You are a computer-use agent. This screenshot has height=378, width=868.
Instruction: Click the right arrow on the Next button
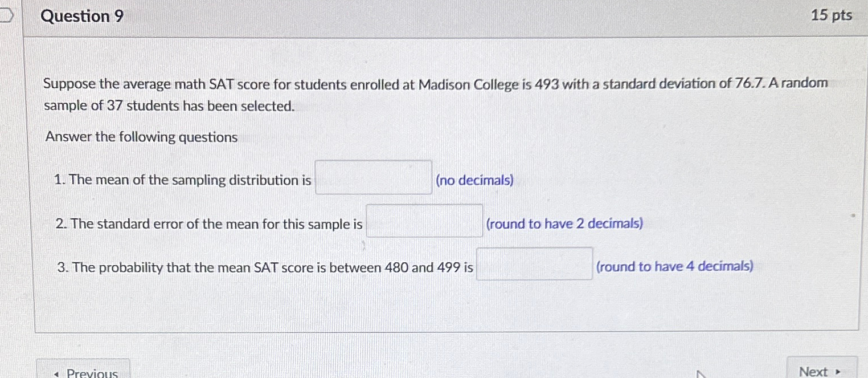coord(838,372)
